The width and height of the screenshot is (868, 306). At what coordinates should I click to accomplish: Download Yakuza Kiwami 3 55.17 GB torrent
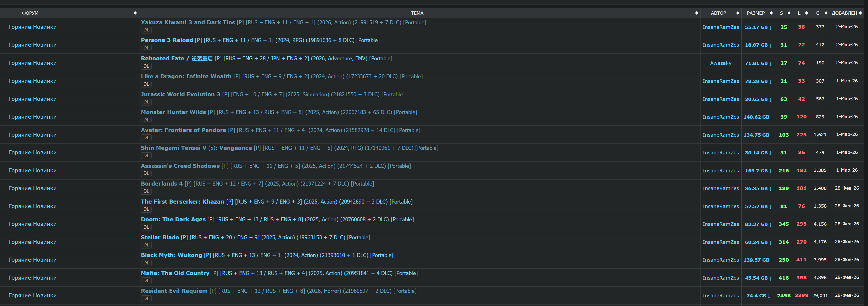click(758, 27)
